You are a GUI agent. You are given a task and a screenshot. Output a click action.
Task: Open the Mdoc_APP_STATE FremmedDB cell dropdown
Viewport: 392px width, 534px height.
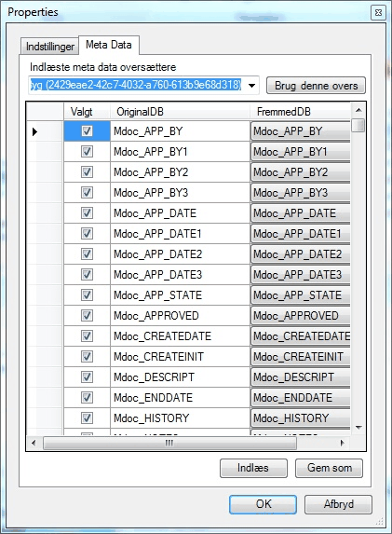tap(301, 295)
